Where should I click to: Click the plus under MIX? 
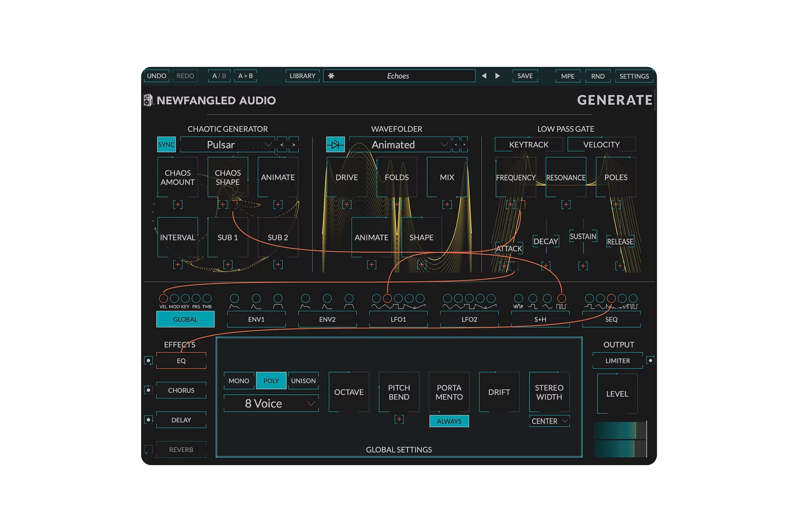(447, 204)
